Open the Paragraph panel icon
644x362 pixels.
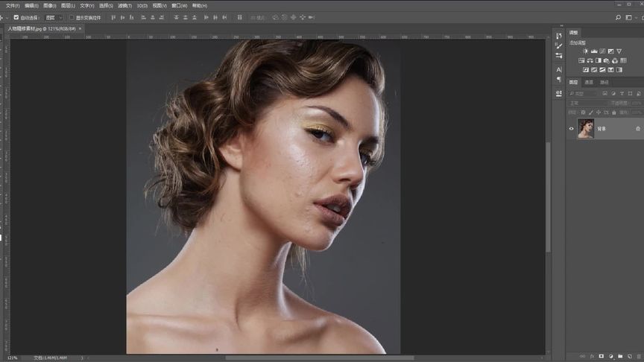pos(559,79)
